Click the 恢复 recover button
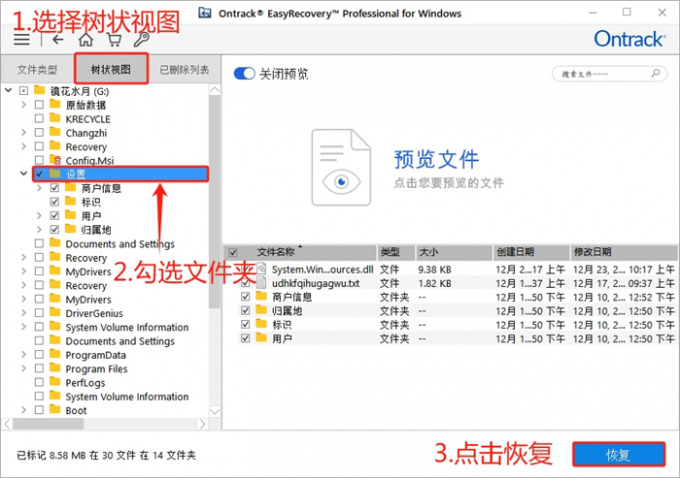680x478 pixels. [618, 454]
